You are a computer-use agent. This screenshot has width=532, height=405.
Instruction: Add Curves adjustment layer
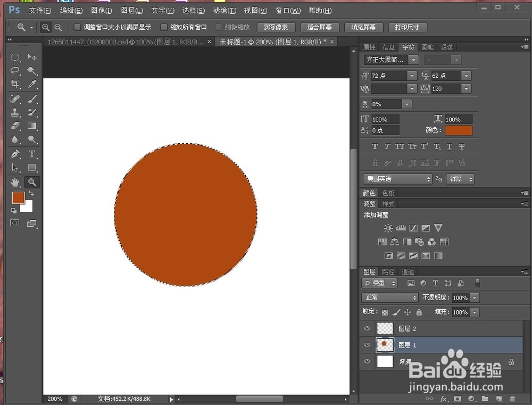[413, 228]
